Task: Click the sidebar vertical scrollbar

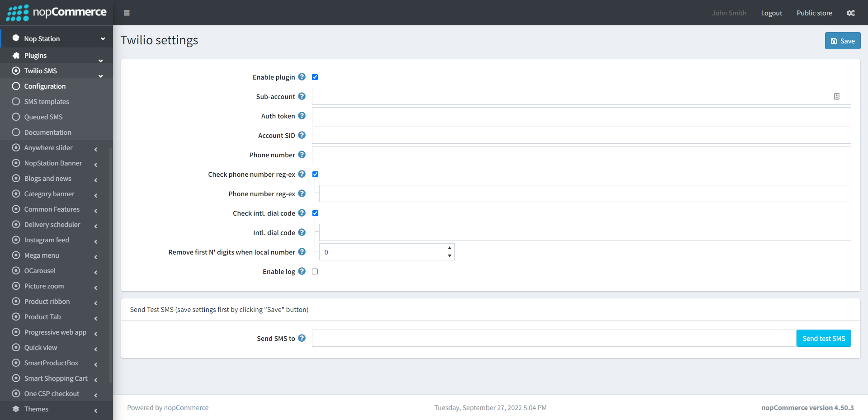Action: 111,264
